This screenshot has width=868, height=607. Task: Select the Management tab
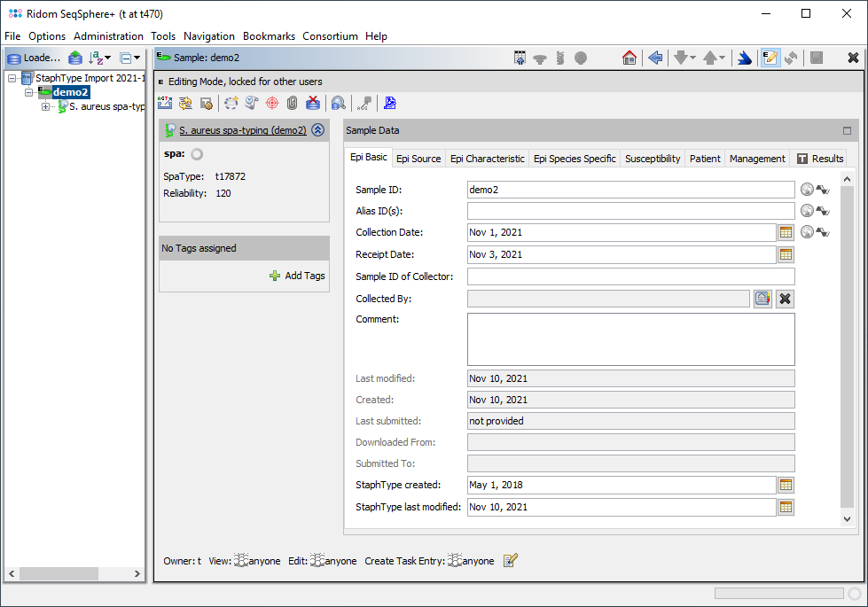pyautogui.click(x=757, y=159)
